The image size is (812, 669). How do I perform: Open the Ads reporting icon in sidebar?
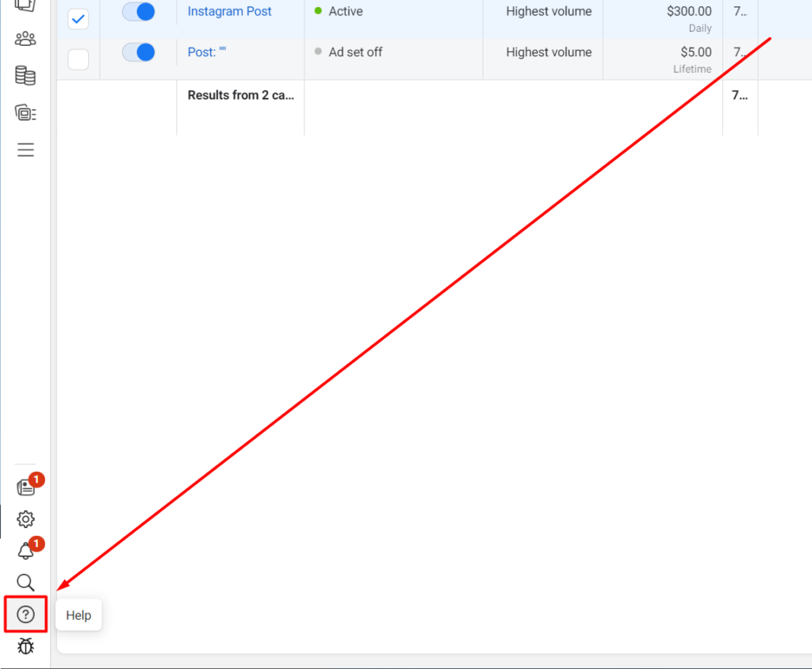[25, 113]
